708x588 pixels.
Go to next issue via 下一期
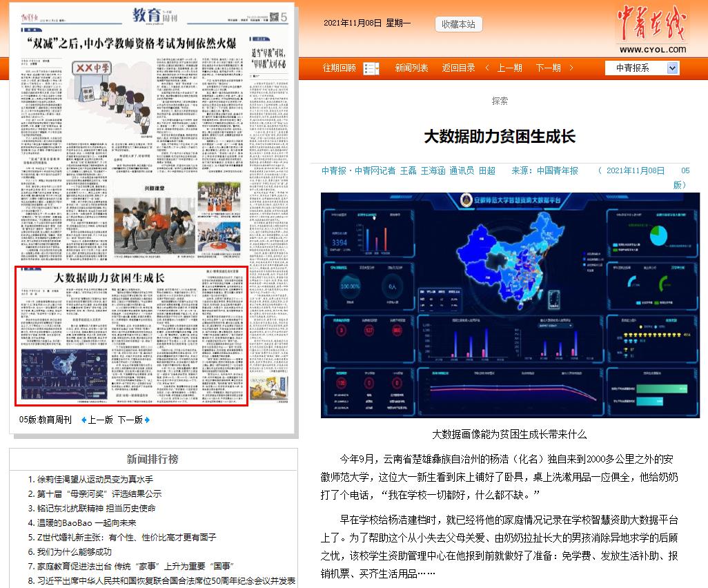[548, 68]
